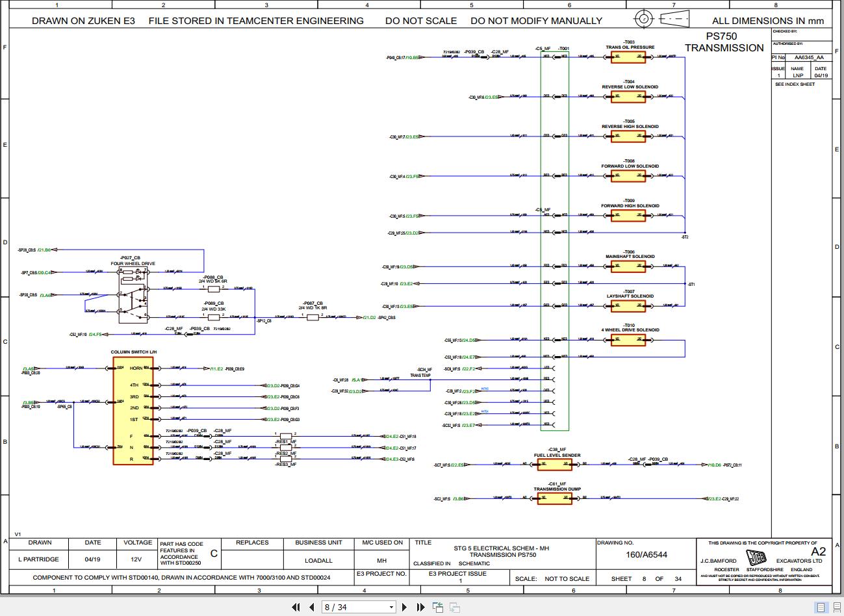Go to the previous page
The height and width of the screenshot is (616, 844).
tap(312, 607)
